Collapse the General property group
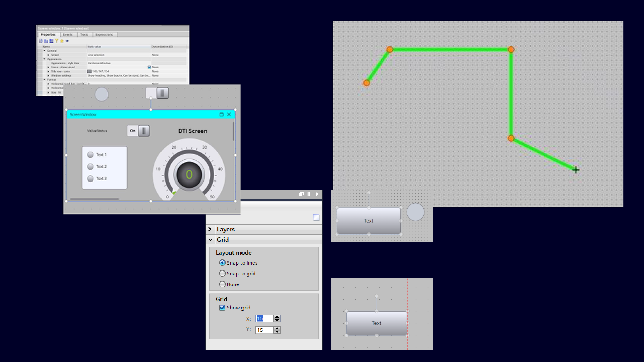Viewport: 644px width, 362px height. [44, 50]
